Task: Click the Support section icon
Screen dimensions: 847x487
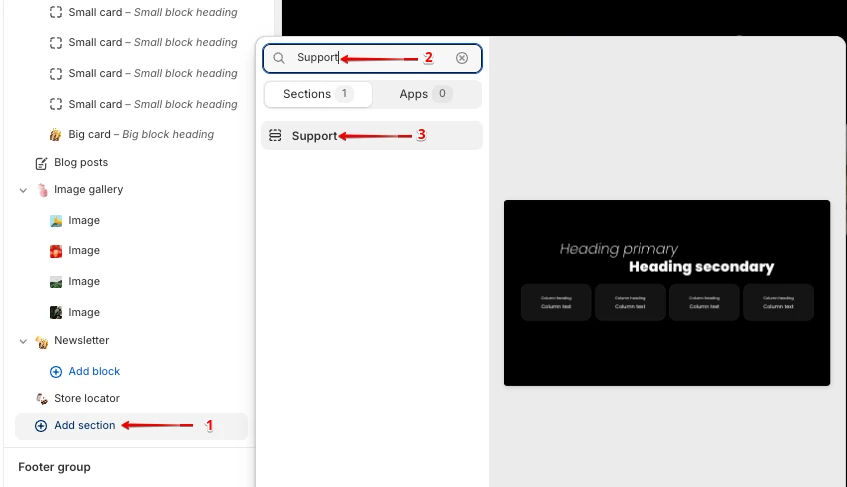Action: click(275, 136)
